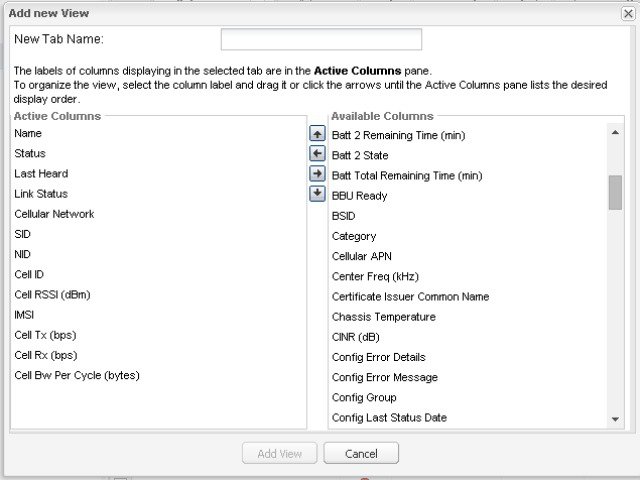Select Cellular APN in Available Columns

point(362,256)
